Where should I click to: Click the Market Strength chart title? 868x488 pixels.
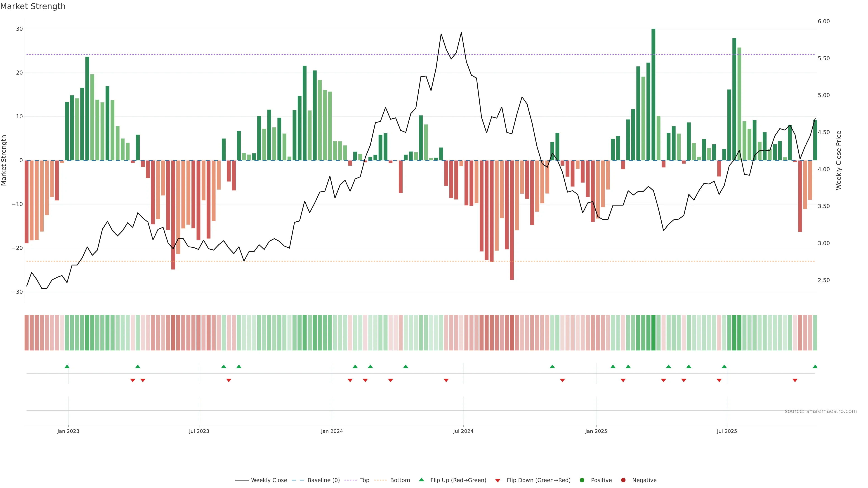(33, 6)
